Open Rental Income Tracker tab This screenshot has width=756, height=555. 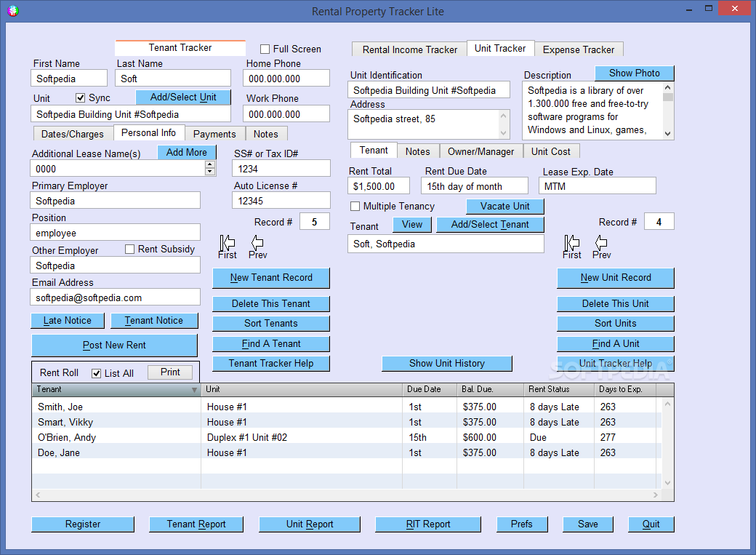click(410, 49)
